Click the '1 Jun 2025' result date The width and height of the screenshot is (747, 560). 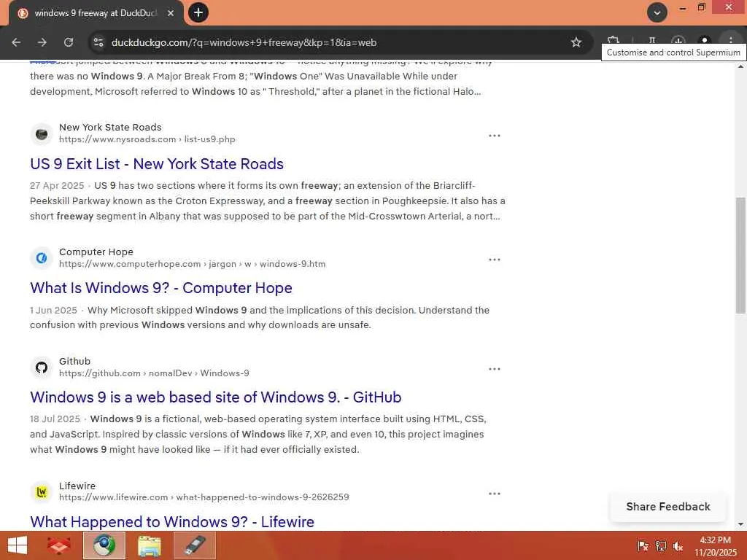(53, 310)
